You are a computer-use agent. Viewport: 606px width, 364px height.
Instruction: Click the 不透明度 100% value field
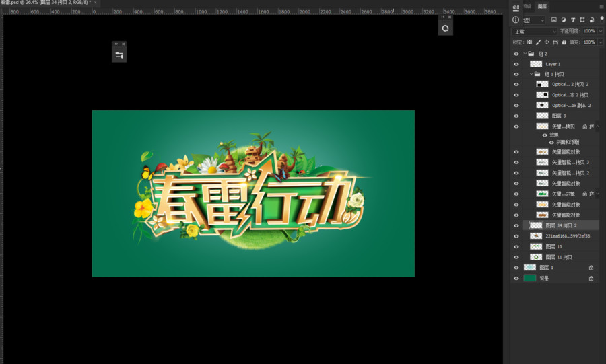[589, 31]
